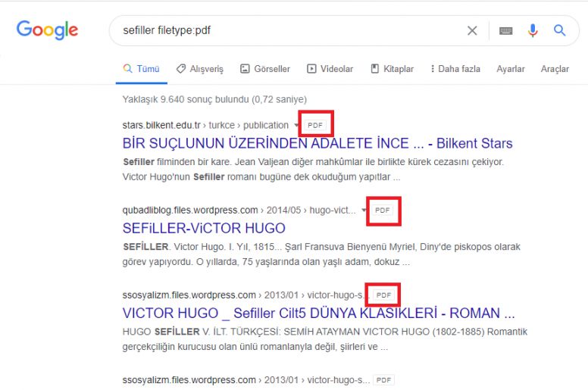The height and width of the screenshot is (390, 588).
Task: Click Araçlar to show search tools
Action: 555,69
